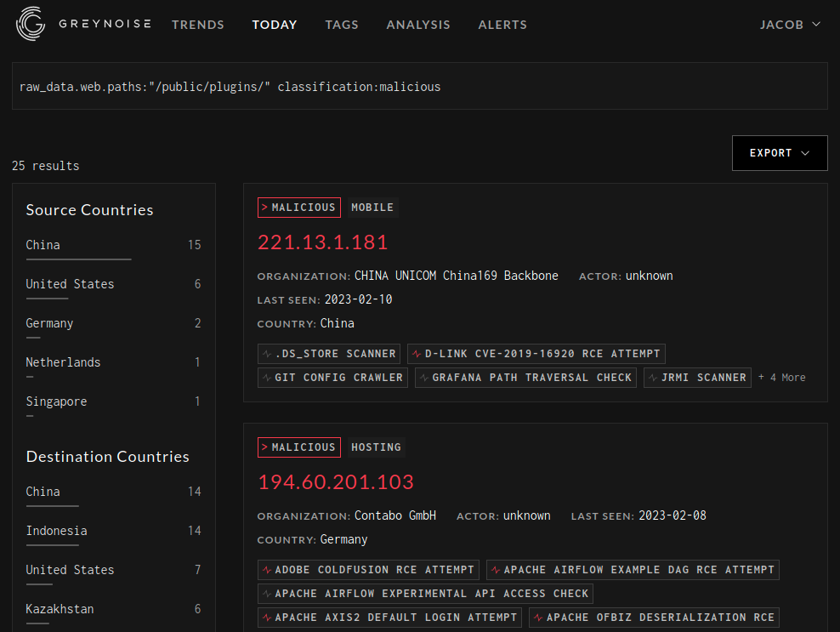Click the GIT CONFIG CRAWLER tag icon

coord(267,378)
